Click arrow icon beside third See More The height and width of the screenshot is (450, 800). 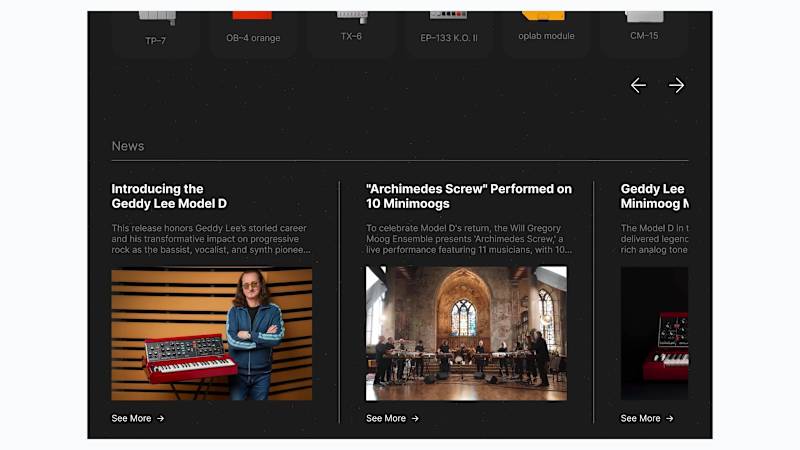(670, 418)
